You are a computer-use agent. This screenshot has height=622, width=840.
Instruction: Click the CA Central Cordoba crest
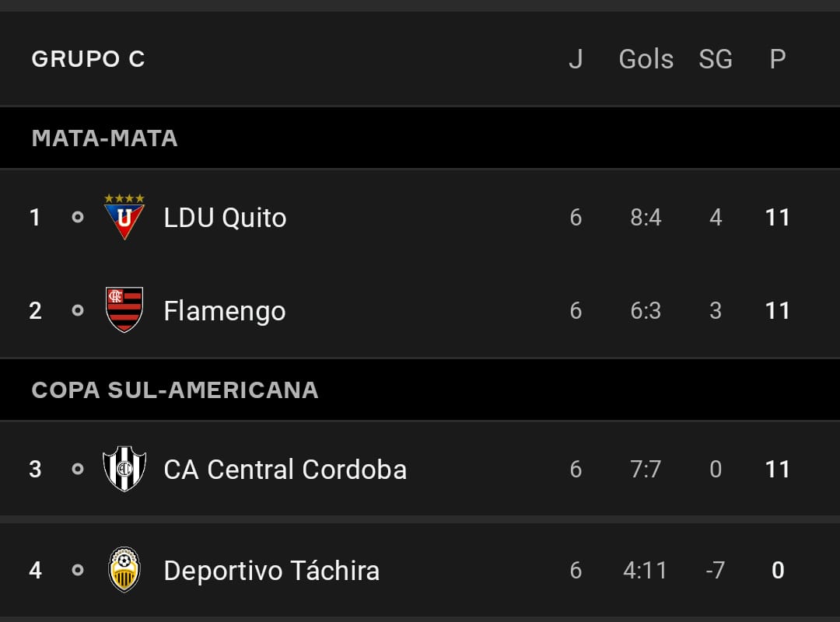[124, 469]
